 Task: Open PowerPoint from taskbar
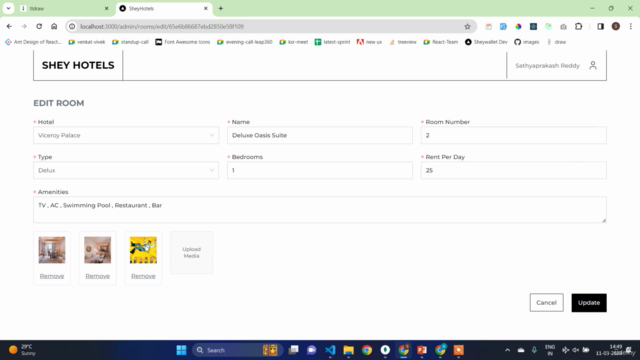coord(422,350)
